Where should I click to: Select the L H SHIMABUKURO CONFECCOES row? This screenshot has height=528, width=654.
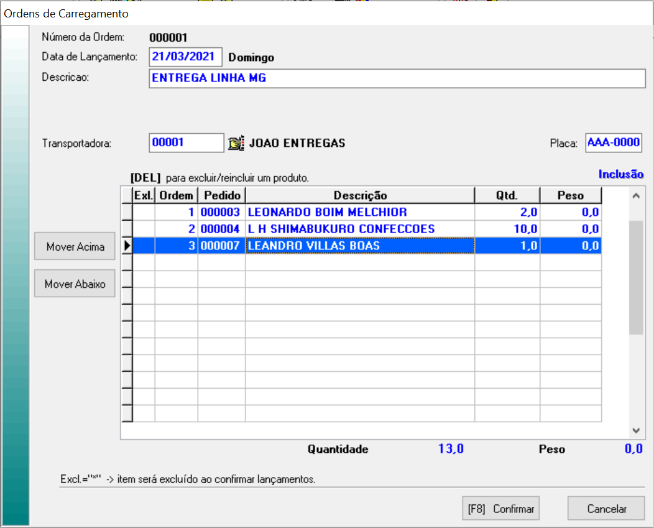(359, 229)
